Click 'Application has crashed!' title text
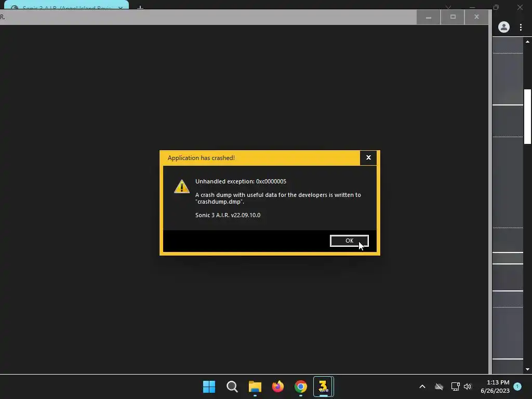 (201, 158)
